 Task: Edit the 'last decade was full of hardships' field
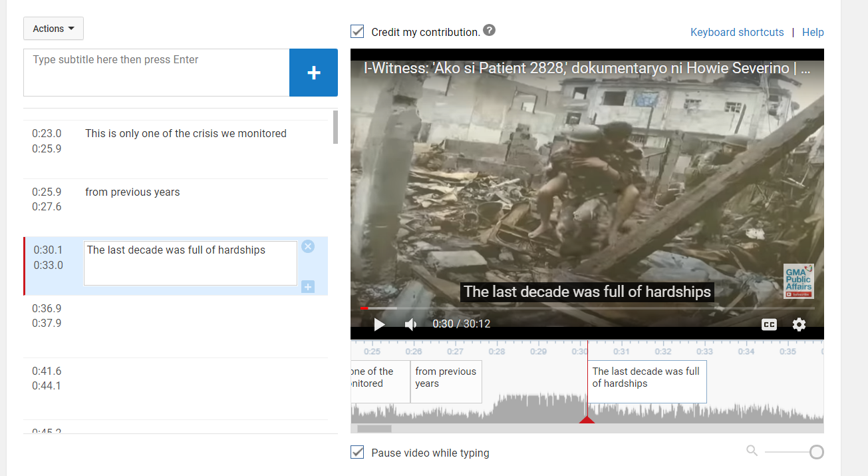click(x=190, y=264)
